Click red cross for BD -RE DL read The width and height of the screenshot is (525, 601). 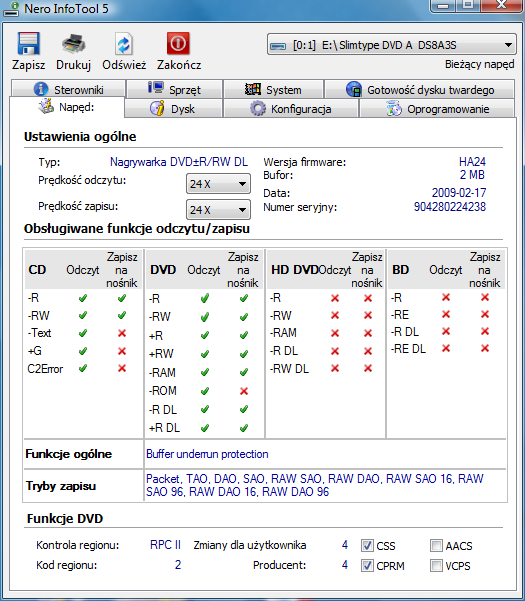tap(446, 348)
